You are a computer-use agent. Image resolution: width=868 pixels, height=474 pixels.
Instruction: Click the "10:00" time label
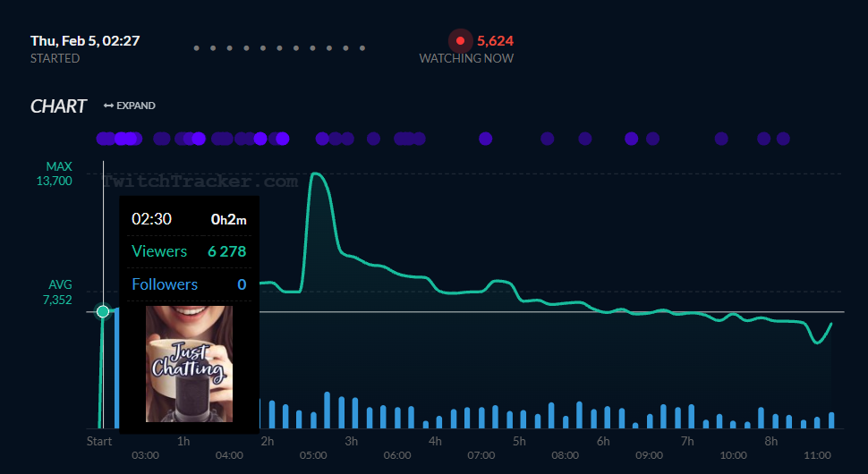[x=734, y=456]
